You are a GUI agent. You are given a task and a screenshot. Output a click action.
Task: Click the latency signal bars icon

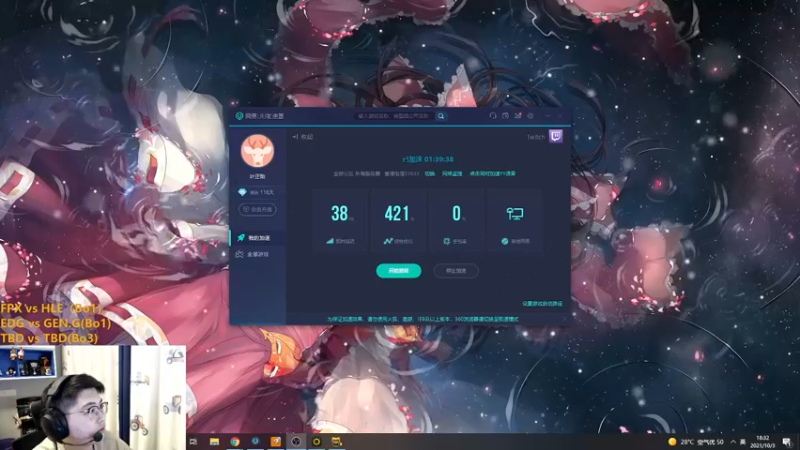pos(330,241)
